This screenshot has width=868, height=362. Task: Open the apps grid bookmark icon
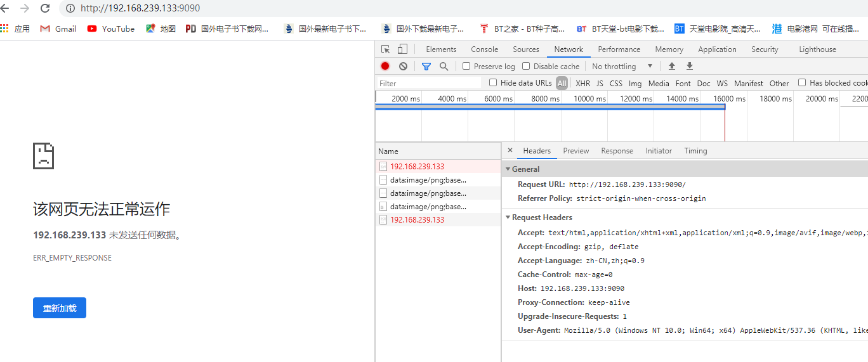5,29
